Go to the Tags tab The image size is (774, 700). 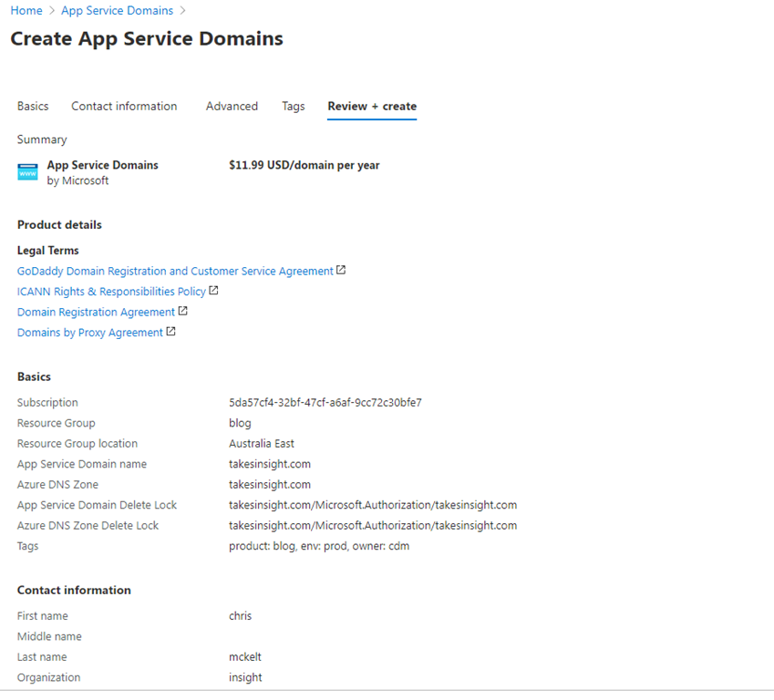point(294,106)
